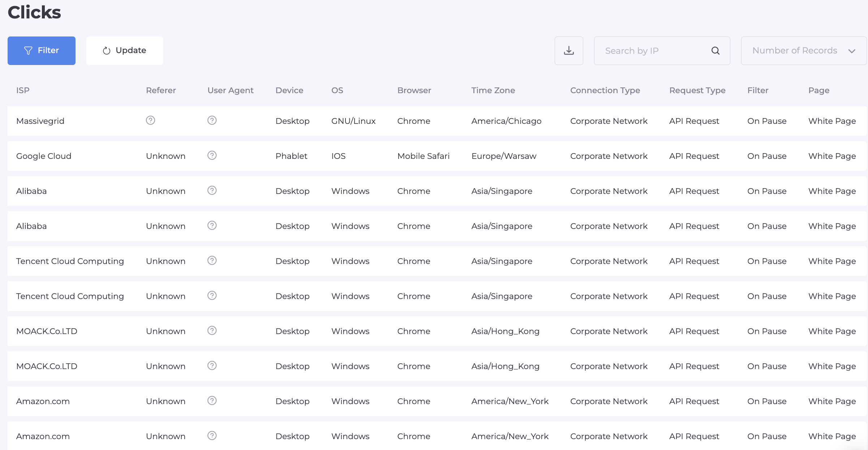Click the Number of Records chevron arrow

point(852,51)
